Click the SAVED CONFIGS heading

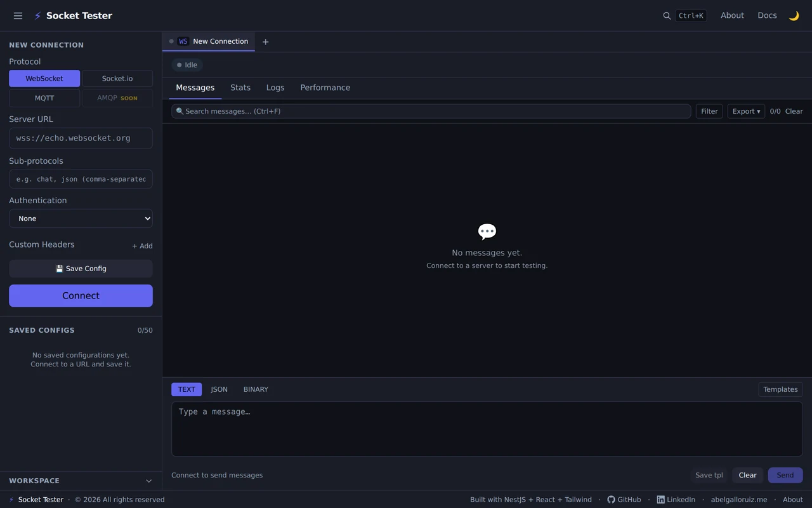click(42, 330)
